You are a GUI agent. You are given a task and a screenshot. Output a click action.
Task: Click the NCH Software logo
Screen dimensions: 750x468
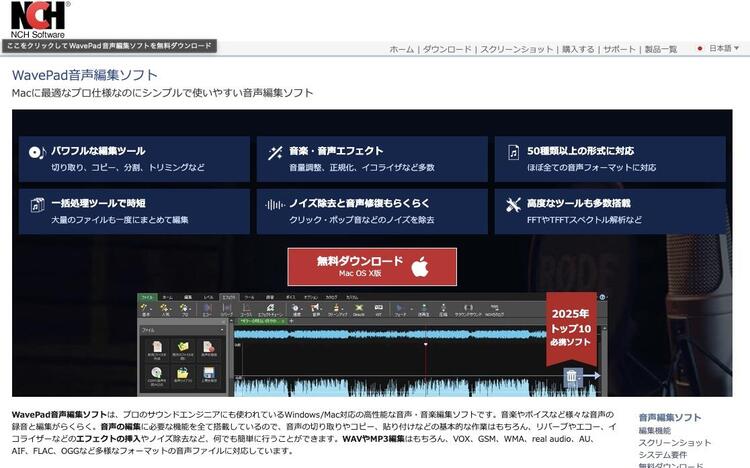coord(38,19)
